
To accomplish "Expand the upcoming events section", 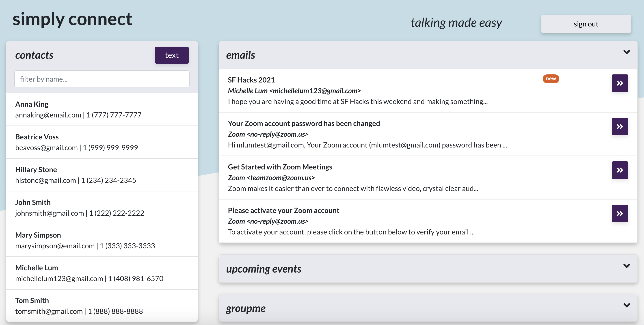I will 626,266.
